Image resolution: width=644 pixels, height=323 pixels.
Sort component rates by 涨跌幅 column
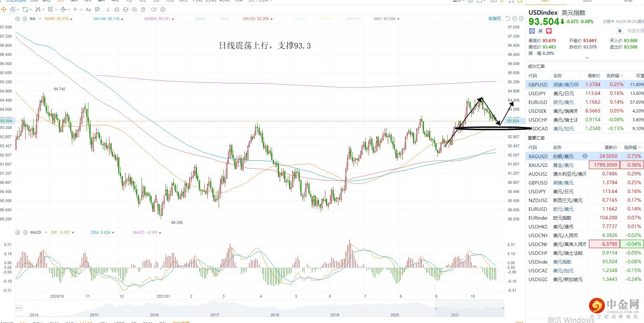(615, 76)
